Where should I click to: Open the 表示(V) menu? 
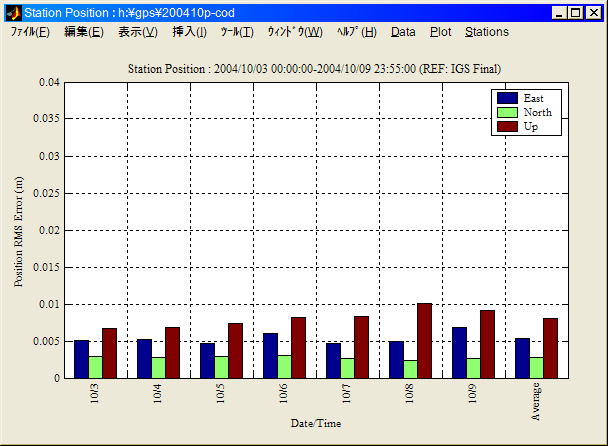tap(138, 32)
